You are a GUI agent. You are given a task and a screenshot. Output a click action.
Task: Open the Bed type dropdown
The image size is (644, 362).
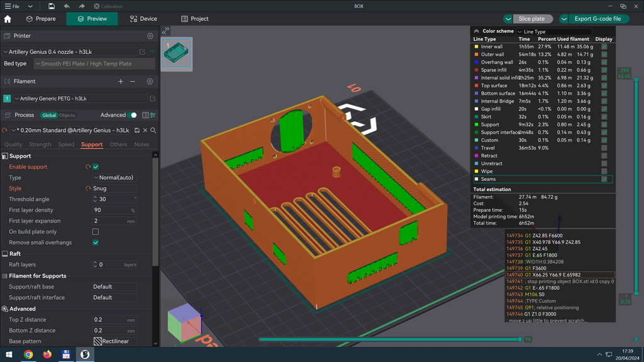(x=92, y=63)
